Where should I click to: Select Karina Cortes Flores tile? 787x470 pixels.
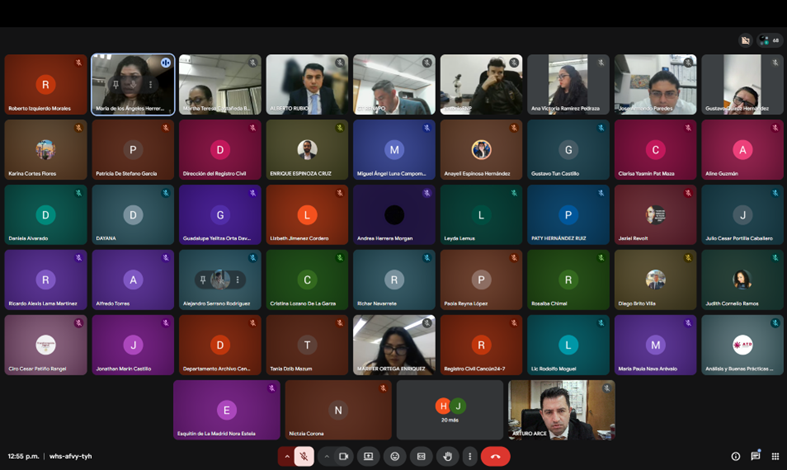click(46, 150)
